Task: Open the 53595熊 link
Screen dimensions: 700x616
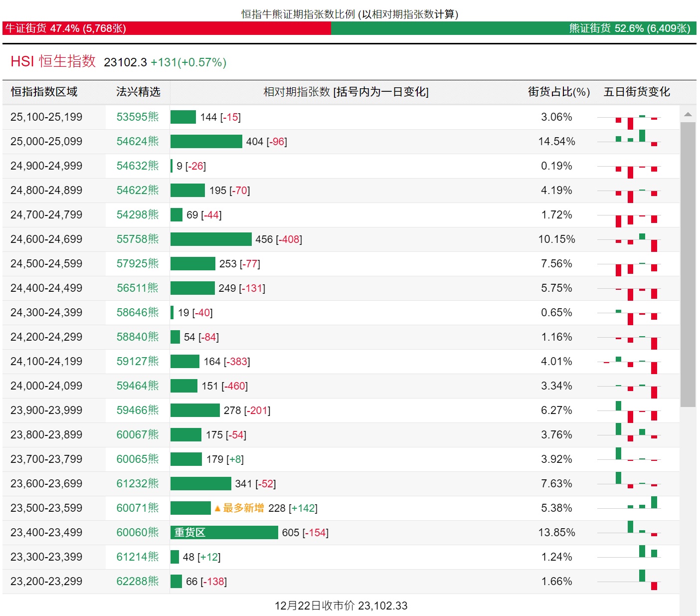Action: pyautogui.click(x=138, y=117)
